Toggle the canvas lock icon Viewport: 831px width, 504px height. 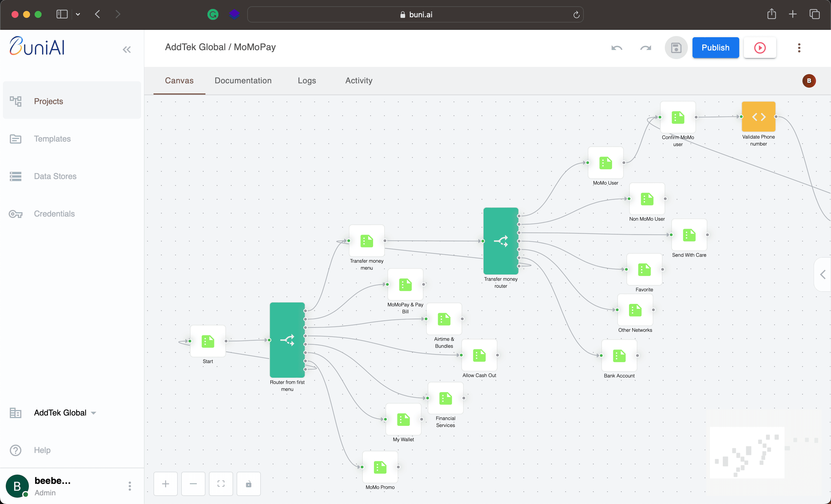pos(248,484)
